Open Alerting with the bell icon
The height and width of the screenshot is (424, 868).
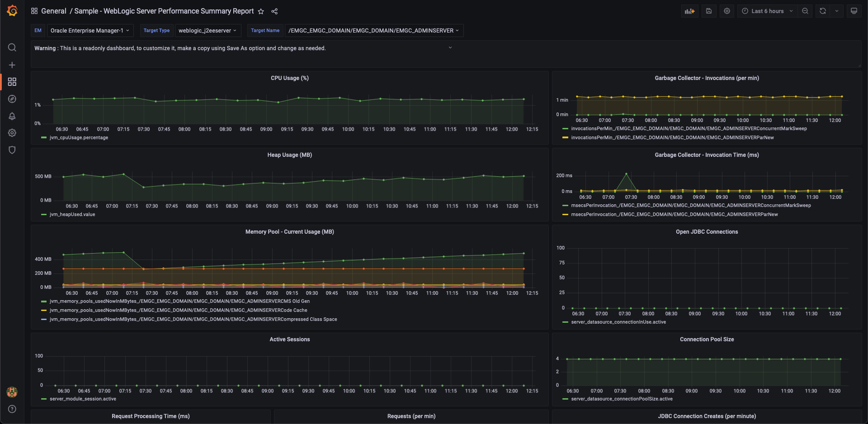(12, 116)
